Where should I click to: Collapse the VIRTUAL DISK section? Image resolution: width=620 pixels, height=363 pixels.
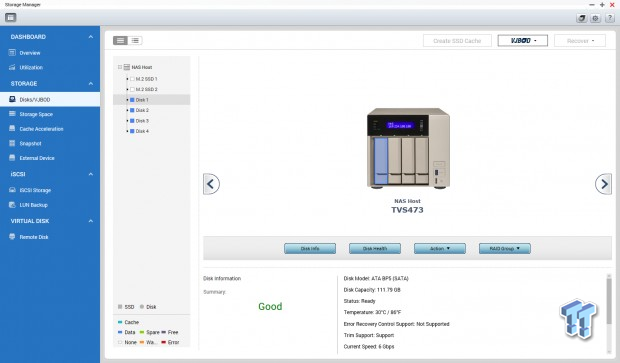pyautogui.click(x=91, y=221)
